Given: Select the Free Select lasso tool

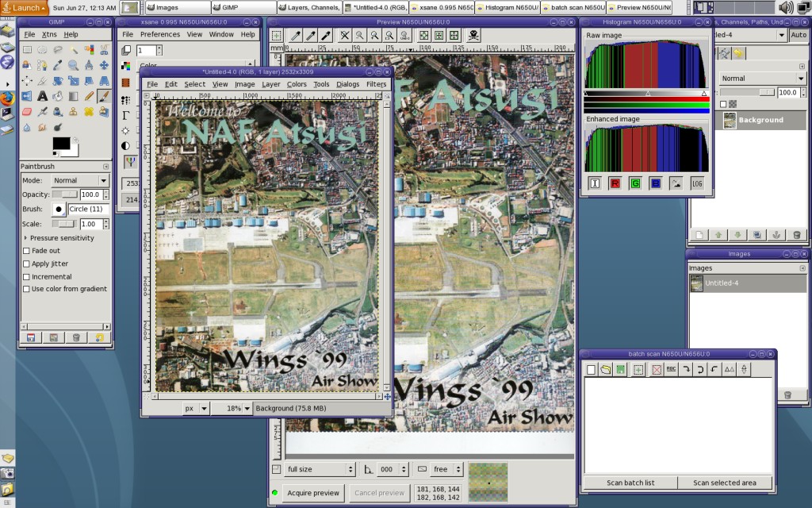Looking at the screenshot, I should point(57,50).
